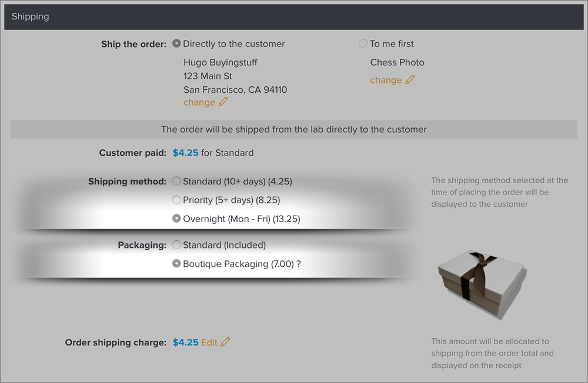Click the $4.25 order shipping charge amount

click(x=186, y=342)
